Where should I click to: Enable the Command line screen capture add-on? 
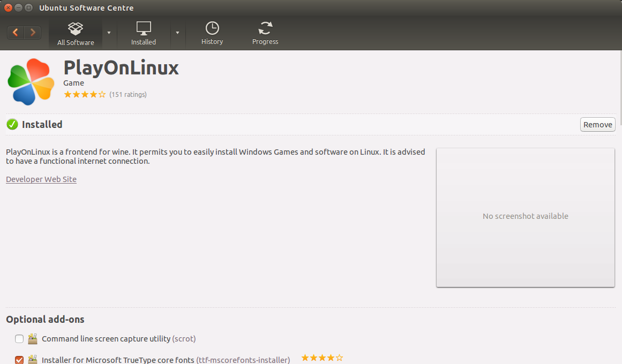(x=19, y=339)
